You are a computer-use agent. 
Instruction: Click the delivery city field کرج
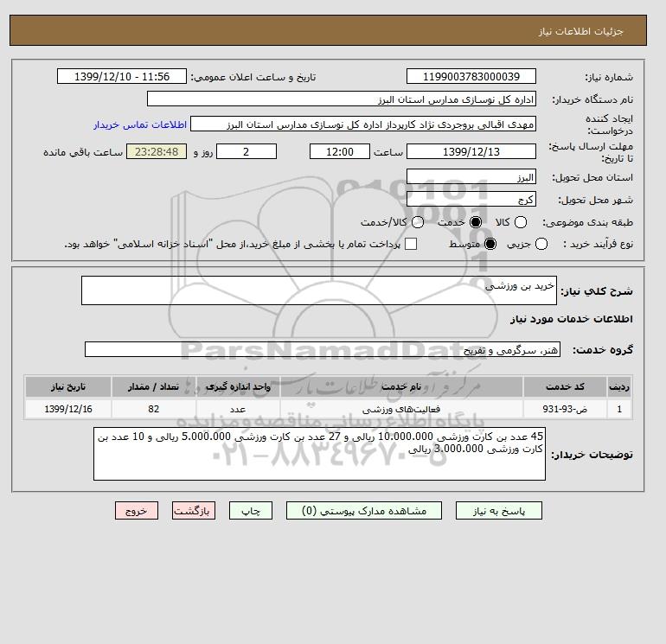point(471,200)
